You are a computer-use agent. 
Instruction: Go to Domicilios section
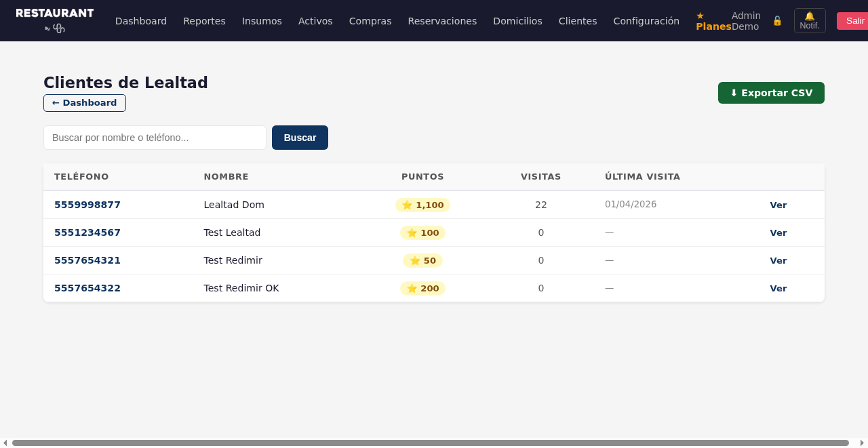(517, 21)
